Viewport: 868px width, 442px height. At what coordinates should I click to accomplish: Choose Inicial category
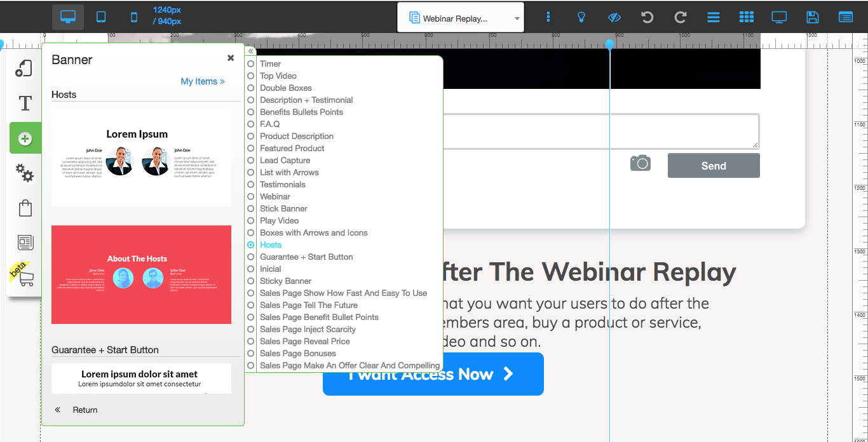coord(271,269)
